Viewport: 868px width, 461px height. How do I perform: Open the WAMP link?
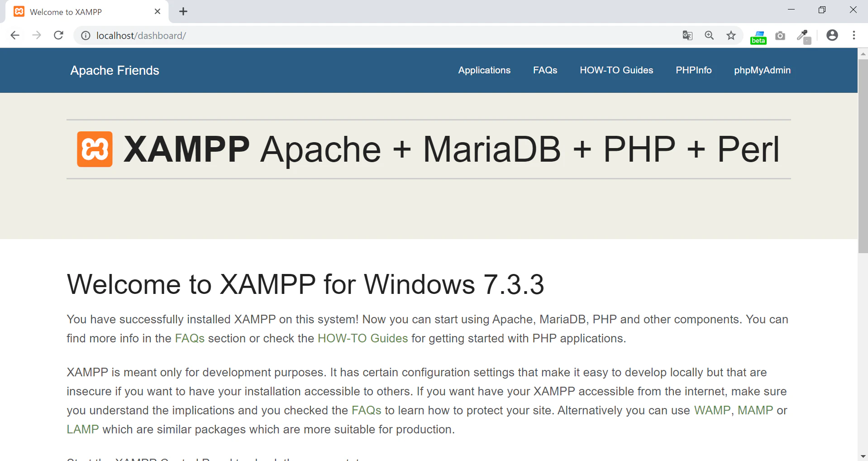coord(712,410)
